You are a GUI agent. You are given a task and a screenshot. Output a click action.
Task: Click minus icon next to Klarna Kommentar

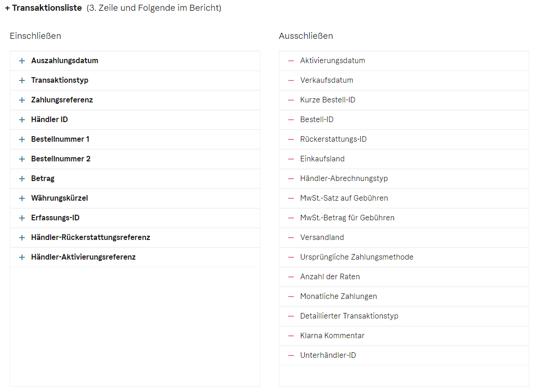coord(291,336)
